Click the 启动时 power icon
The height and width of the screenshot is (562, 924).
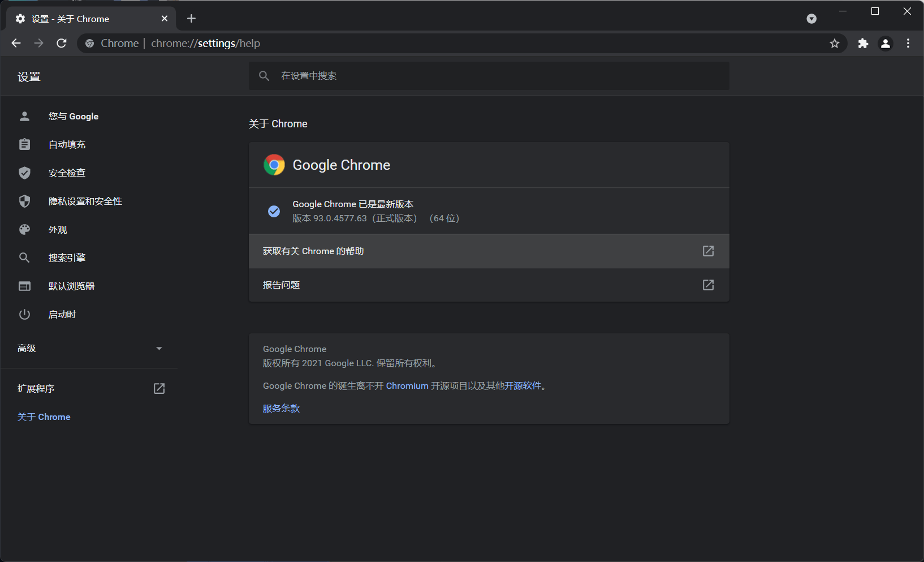click(x=24, y=314)
